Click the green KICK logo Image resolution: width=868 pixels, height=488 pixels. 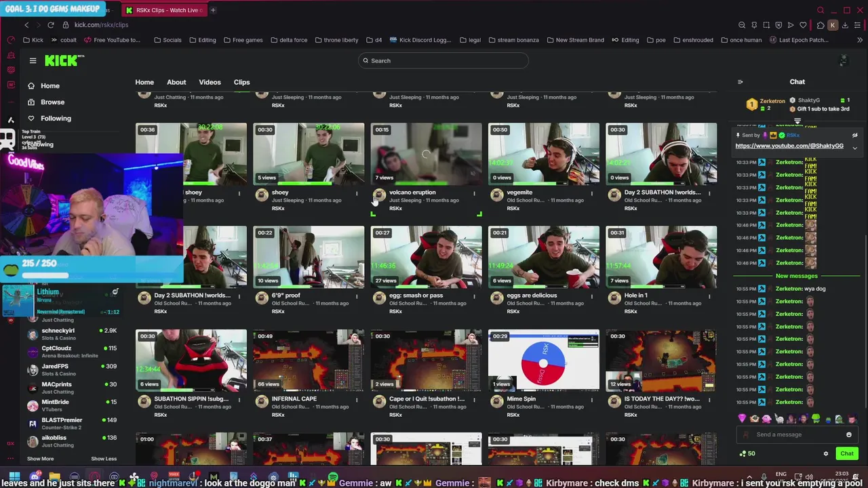[61, 60]
